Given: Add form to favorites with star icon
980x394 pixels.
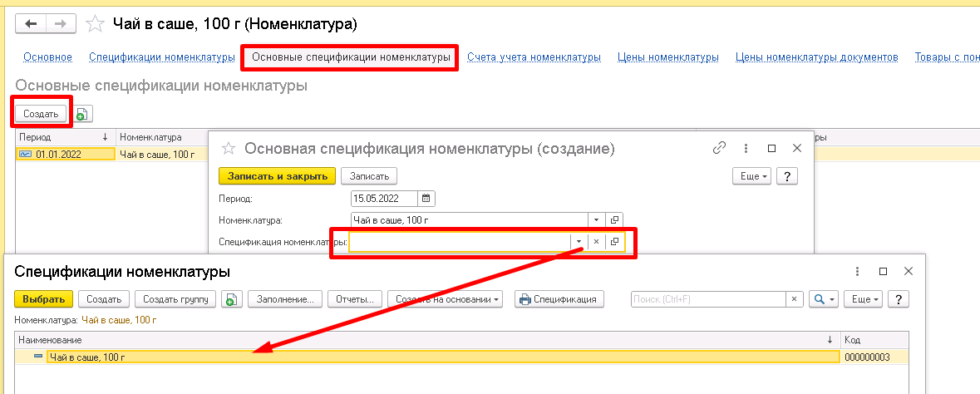Looking at the screenshot, I should point(96,23).
